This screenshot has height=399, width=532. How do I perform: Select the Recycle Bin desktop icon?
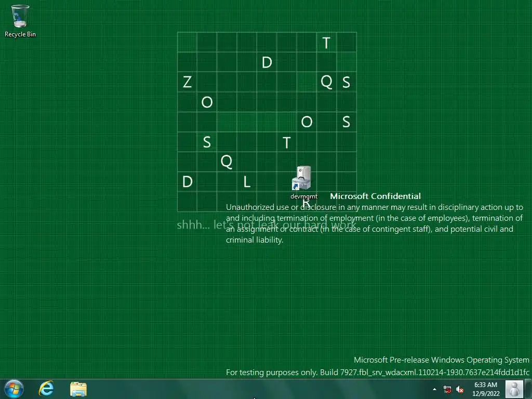pyautogui.click(x=20, y=21)
